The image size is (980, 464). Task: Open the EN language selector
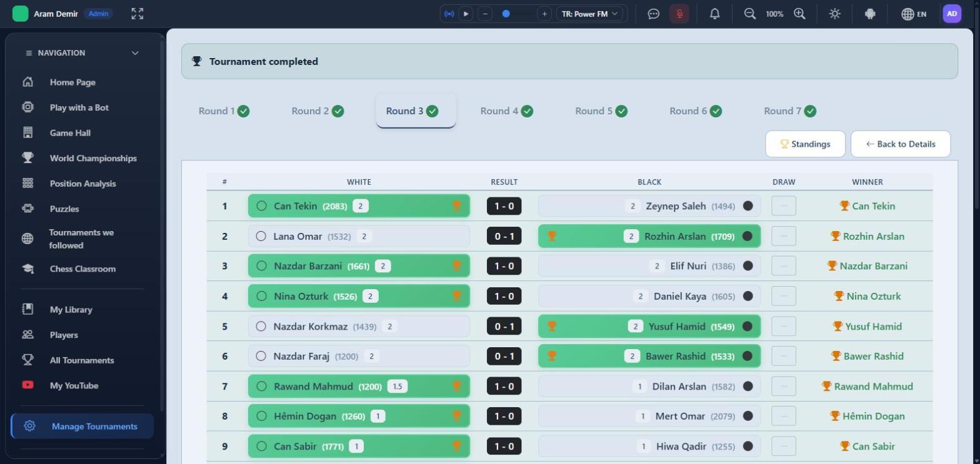pos(914,14)
